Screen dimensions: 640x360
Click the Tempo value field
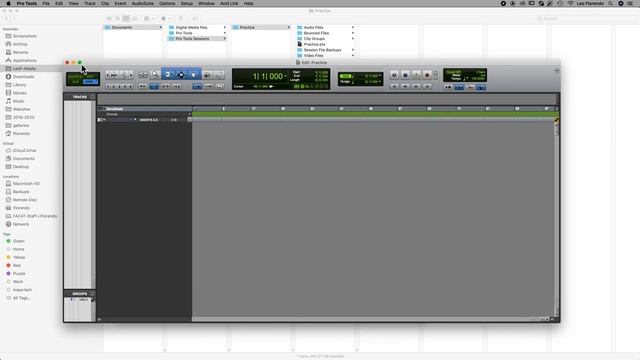tap(478, 79)
